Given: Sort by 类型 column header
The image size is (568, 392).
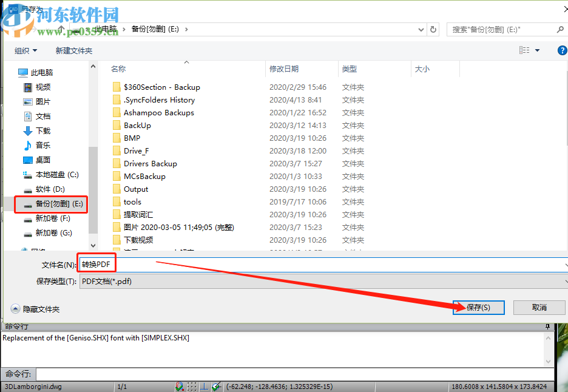Looking at the screenshot, I should point(349,69).
